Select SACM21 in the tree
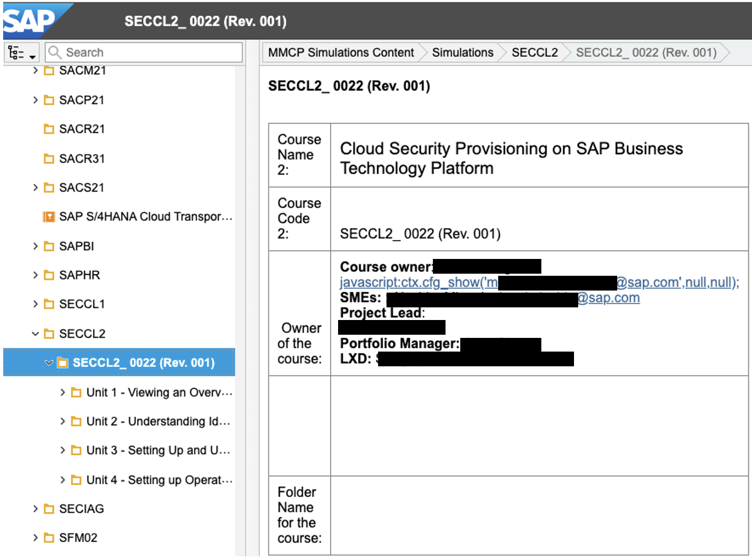Screen dimensions: 752x560 tap(83, 71)
